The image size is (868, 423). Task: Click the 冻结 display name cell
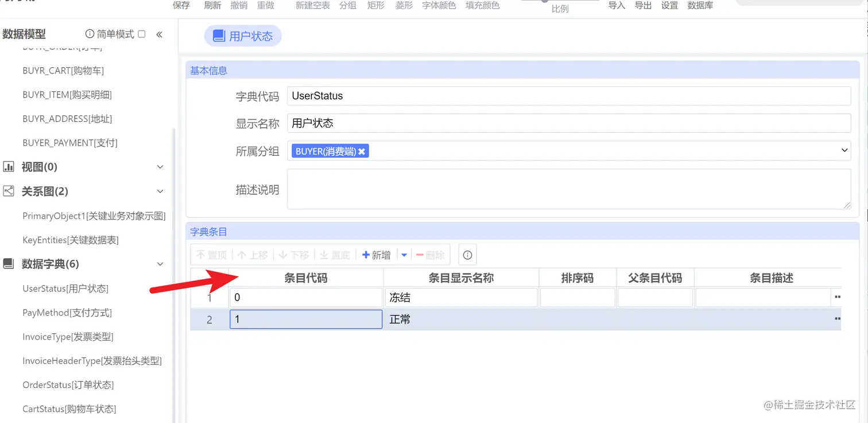click(461, 298)
